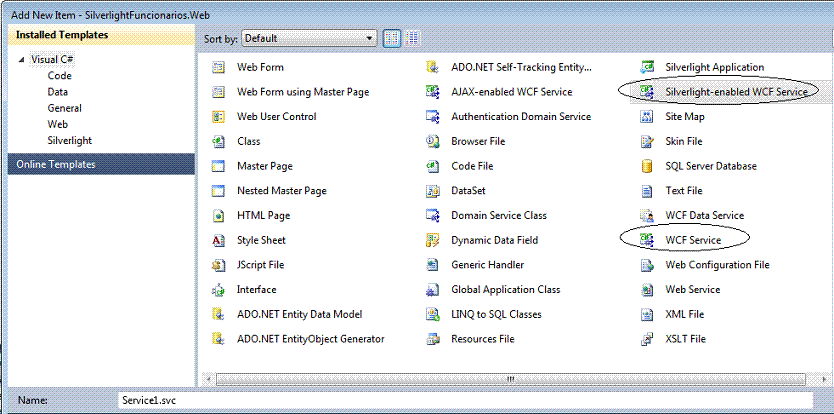Open the Sort by Default dropdown
This screenshot has height=414, width=834.
click(309, 38)
